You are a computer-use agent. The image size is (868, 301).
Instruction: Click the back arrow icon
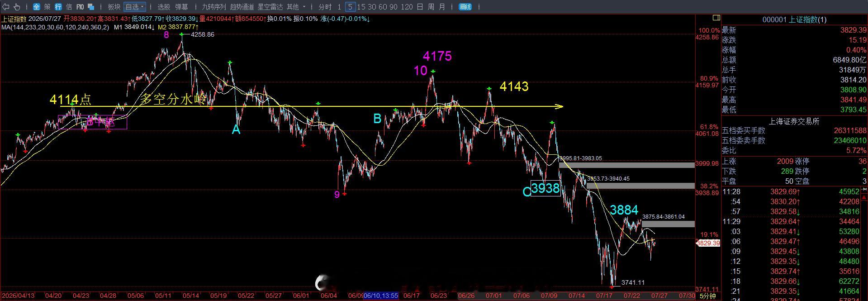(6, 7)
